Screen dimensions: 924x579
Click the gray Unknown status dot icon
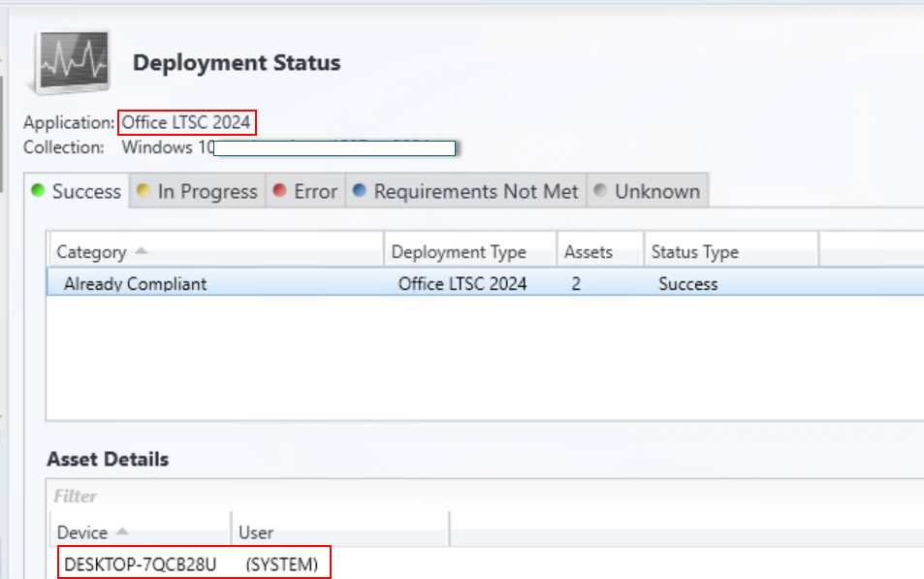pyautogui.click(x=600, y=191)
